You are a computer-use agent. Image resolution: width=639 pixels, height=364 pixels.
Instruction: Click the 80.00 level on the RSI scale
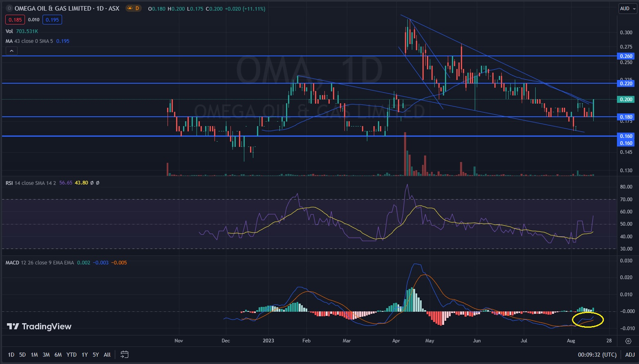[x=626, y=187]
